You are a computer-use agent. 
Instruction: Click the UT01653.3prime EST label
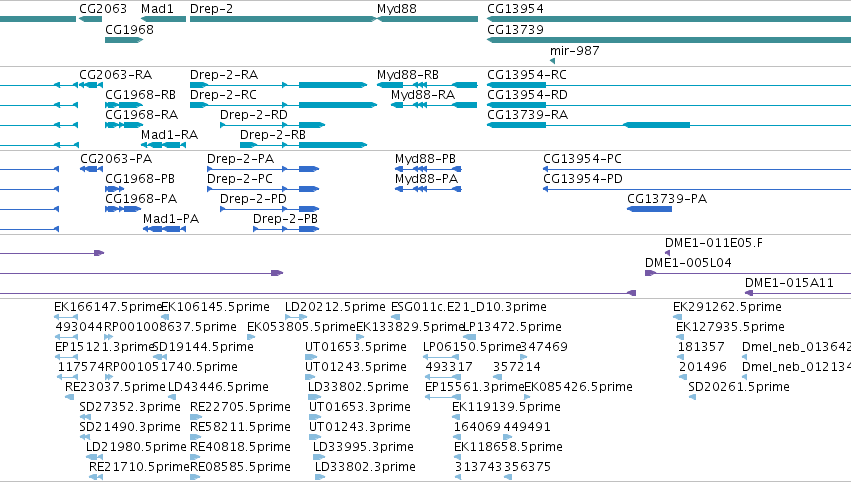[x=360, y=408]
